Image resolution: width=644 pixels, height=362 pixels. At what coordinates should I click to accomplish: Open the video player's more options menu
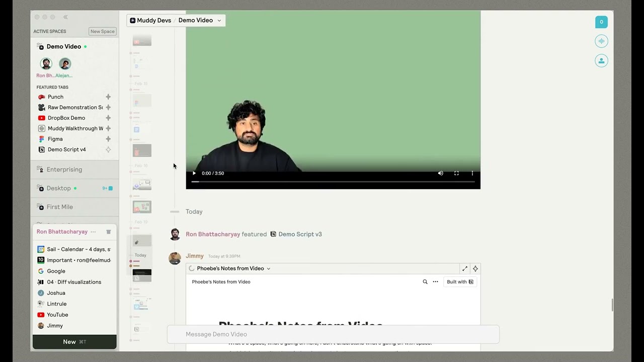[x=472, y=173]
